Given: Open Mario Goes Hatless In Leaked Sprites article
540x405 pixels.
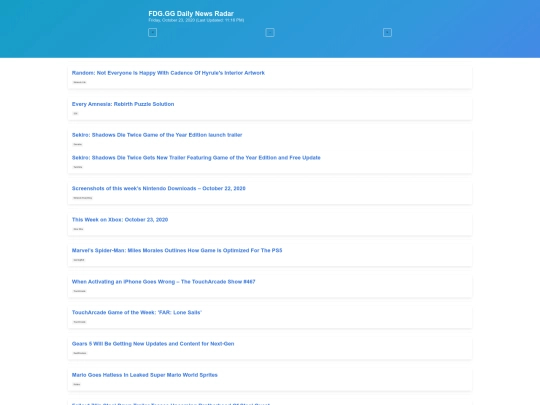Looking at the screenshot, I should point(145,375).
